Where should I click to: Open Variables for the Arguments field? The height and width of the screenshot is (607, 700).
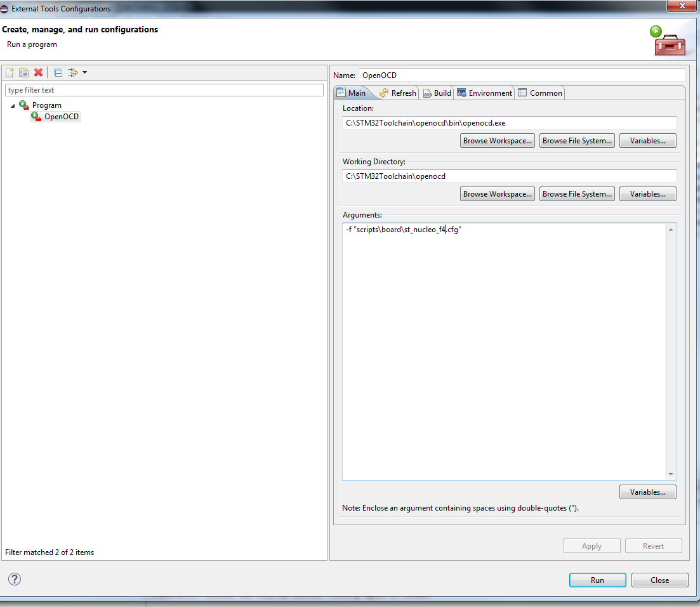(x=647, y=492)
